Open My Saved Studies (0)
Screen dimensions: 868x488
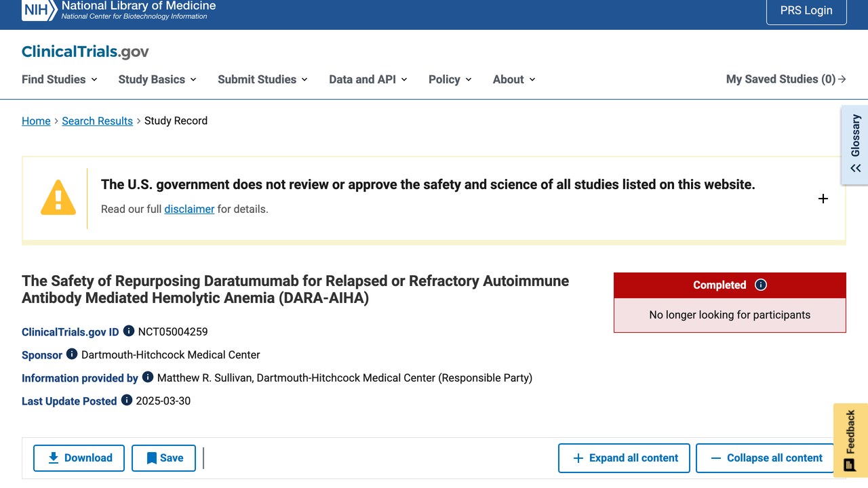point(786,79)
